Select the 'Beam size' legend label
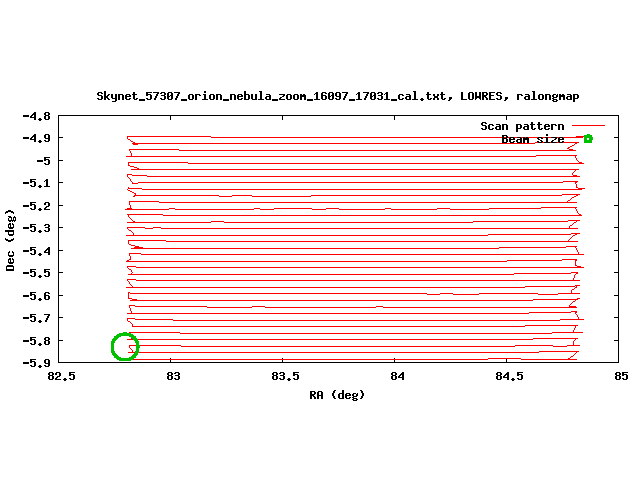 tap(533, 139)
